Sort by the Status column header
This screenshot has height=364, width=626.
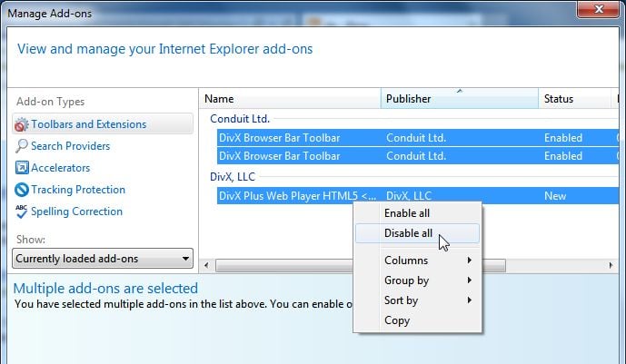(x=575, y=98)
